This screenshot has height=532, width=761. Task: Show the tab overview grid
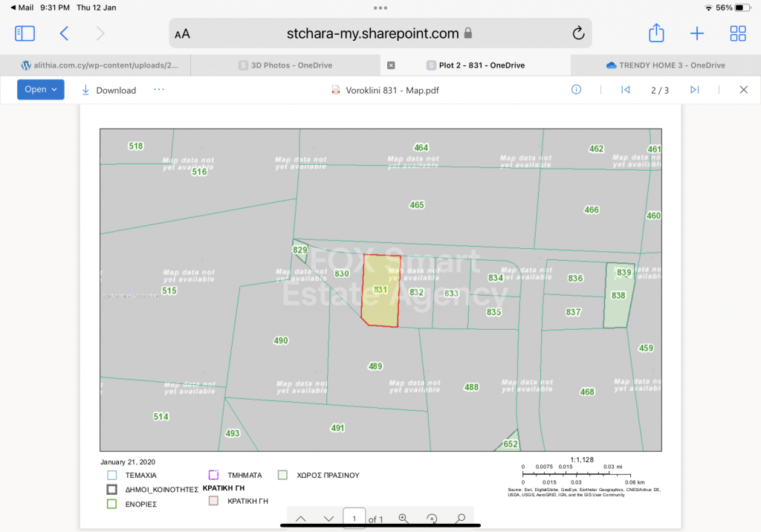pyautogui.click(x=737, y=33)
